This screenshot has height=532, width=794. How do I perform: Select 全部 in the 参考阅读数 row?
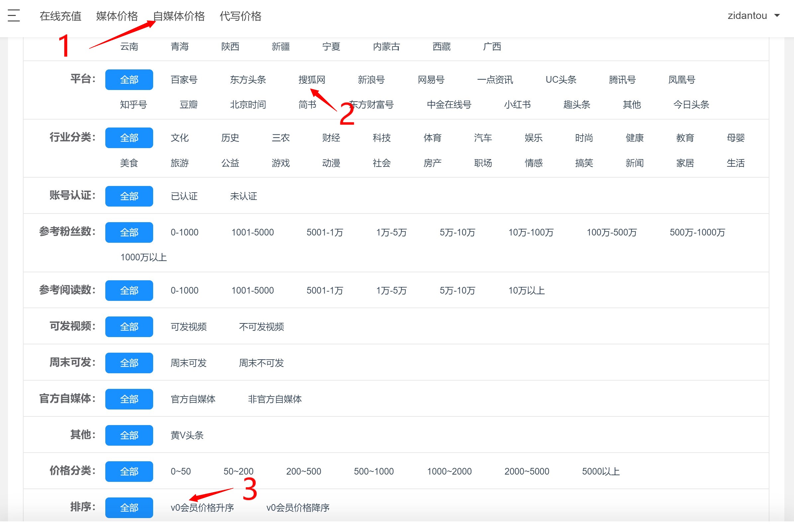pos(129,291)
